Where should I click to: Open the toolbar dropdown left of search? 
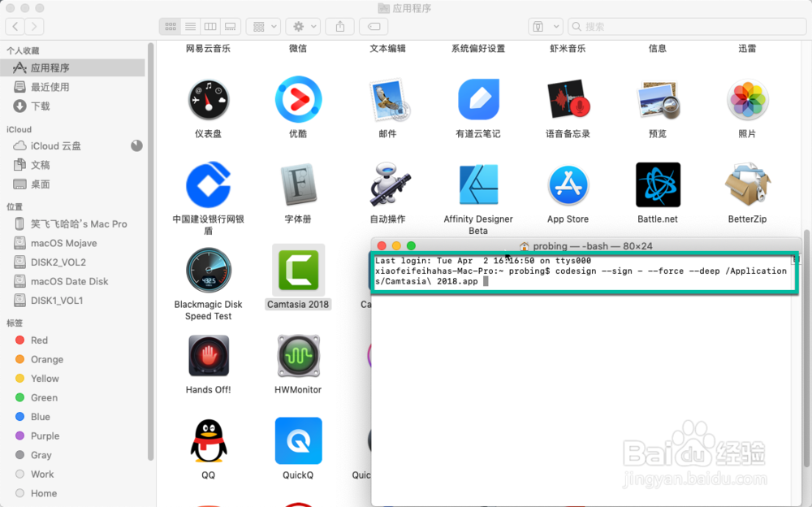(546, 26)
